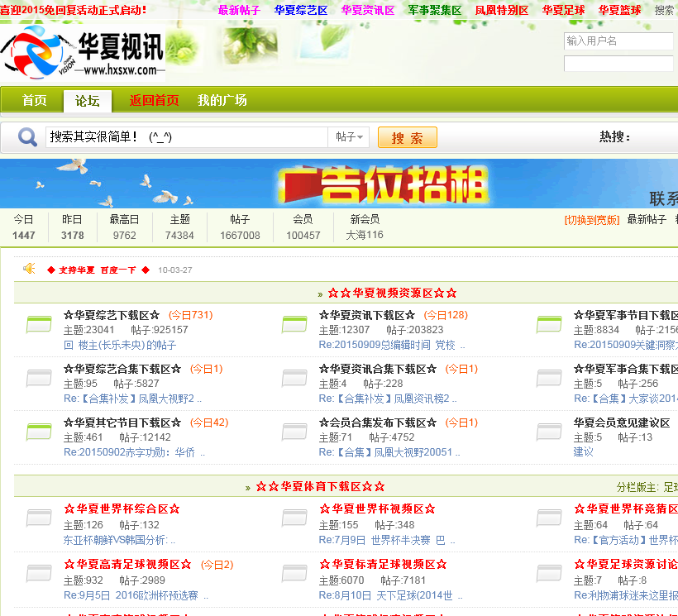Click the folder icon beside 华夏军事合集下载区

(x=549, y=378)
